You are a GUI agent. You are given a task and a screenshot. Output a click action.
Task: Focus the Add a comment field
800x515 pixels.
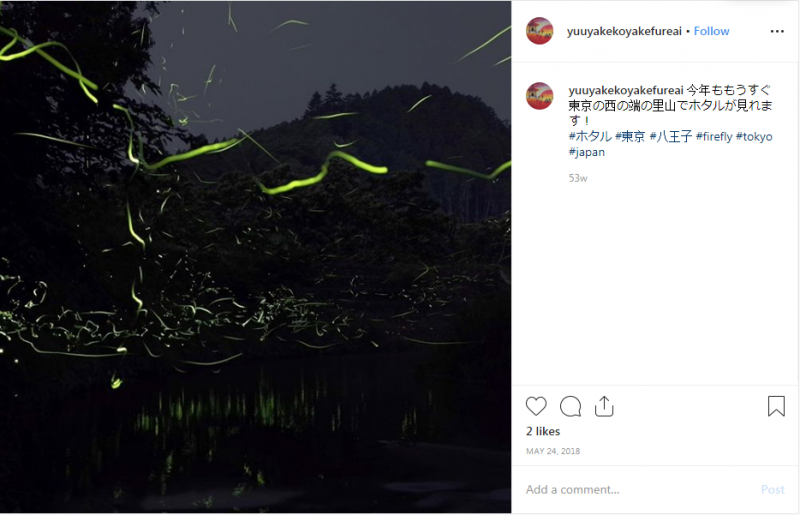click(x=638, y=489)
